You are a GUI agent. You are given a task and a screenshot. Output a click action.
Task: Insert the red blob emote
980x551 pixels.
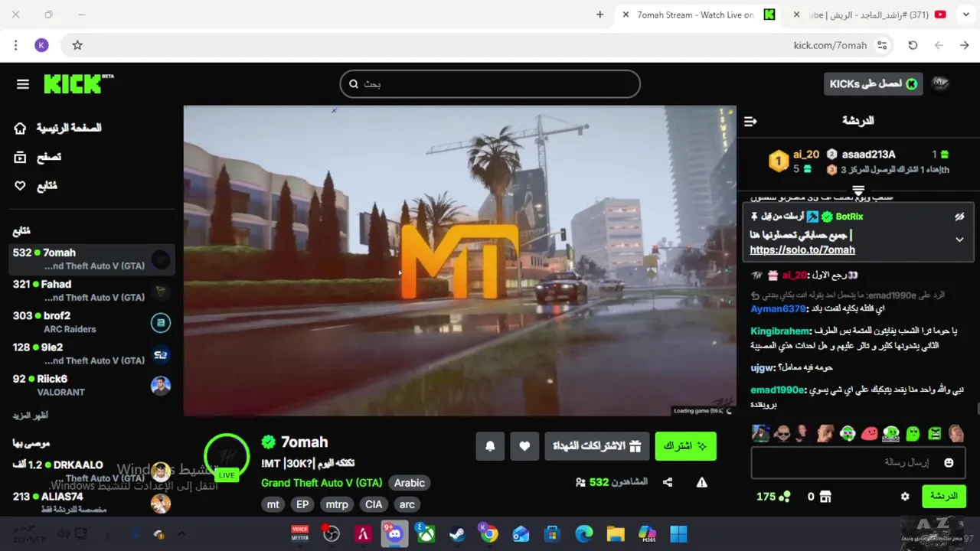pos(869,433)
